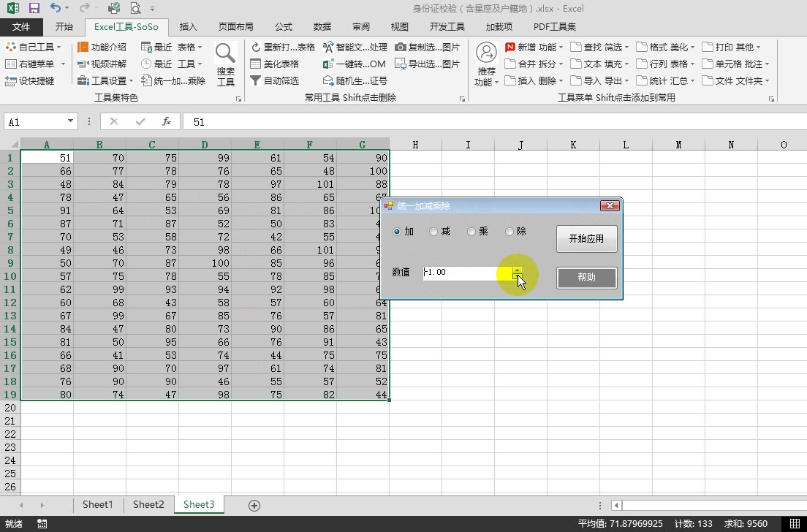The height and width of the screenshot is (532, 807).
Task: Open the 自己工具 tool icon
Action: (29, 46)
